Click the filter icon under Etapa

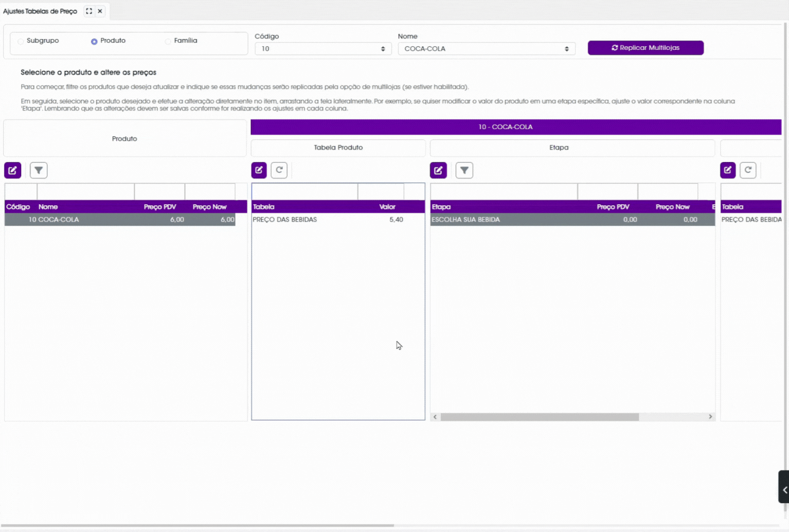[x=464, y=170]
